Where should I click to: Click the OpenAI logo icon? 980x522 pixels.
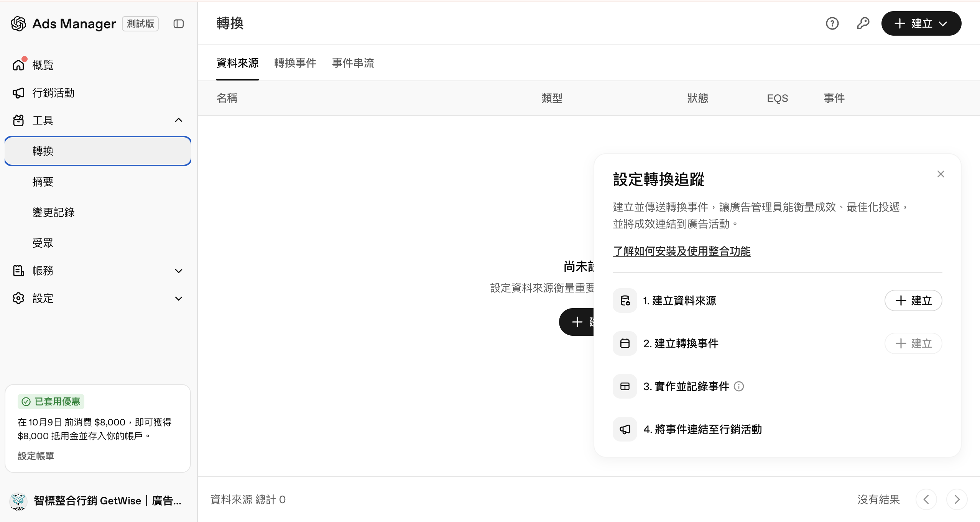pos(18,24)
